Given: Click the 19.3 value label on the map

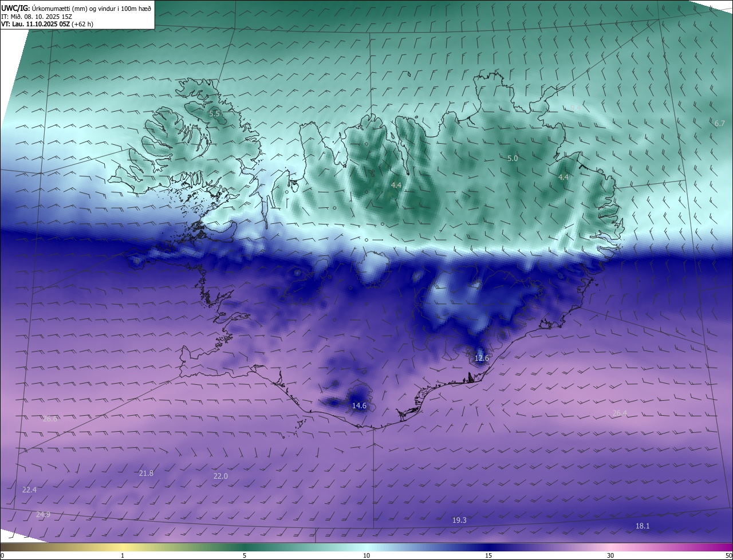Looking at the screenshot, I should [x=459, y=520].
